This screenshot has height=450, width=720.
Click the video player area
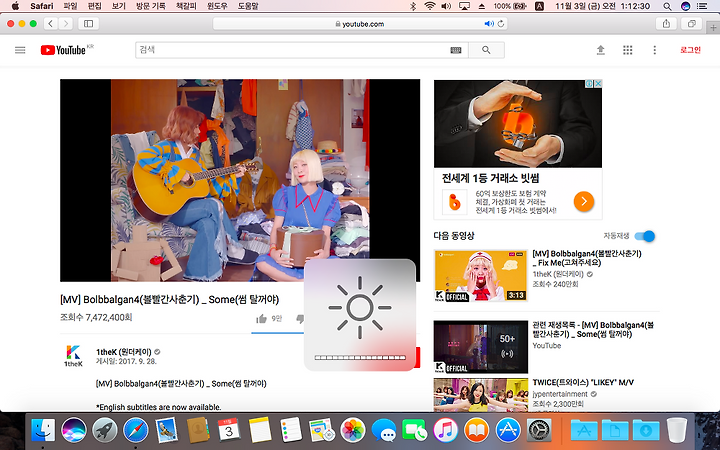coord(240,180)
